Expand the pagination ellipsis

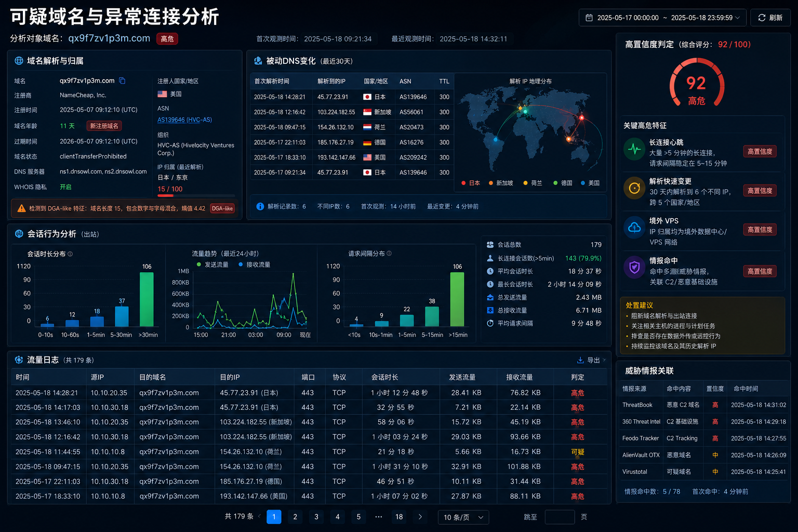click(x=379, y=517)
